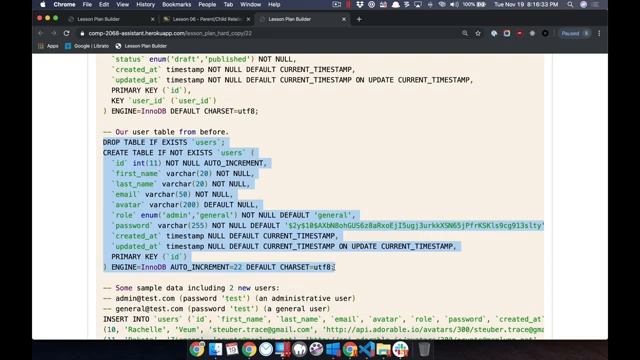Screen dimensions: 640x360
Task: Open the History menu
Action: click(145, 4)
